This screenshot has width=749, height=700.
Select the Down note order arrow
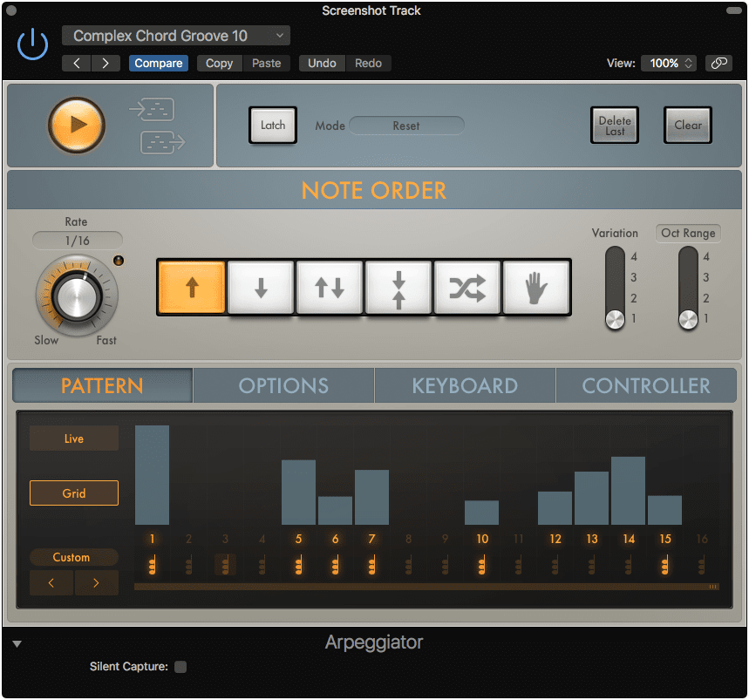260,288
